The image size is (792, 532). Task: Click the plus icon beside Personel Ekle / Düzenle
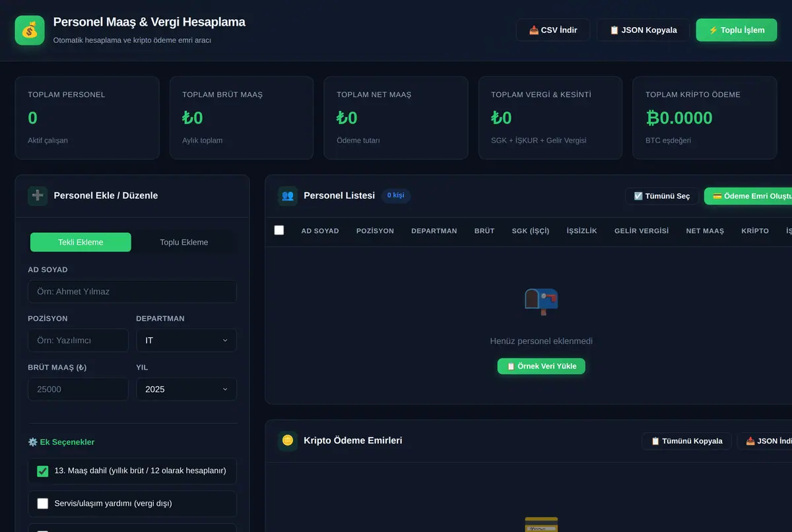point(38,195)
